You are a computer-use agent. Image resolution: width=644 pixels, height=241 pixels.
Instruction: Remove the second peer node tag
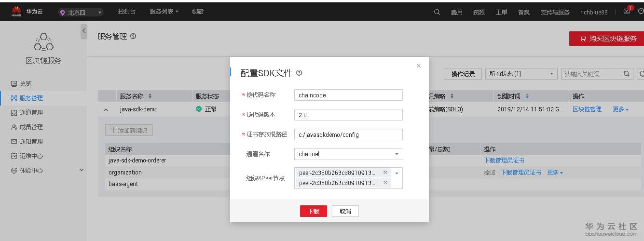(x=385, y=183)
